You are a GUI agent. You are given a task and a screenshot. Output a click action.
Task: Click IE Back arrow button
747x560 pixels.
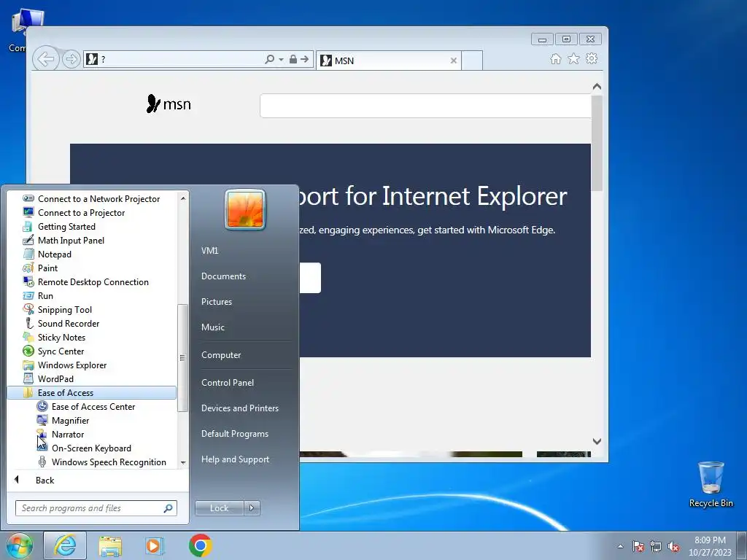[46, 59]
